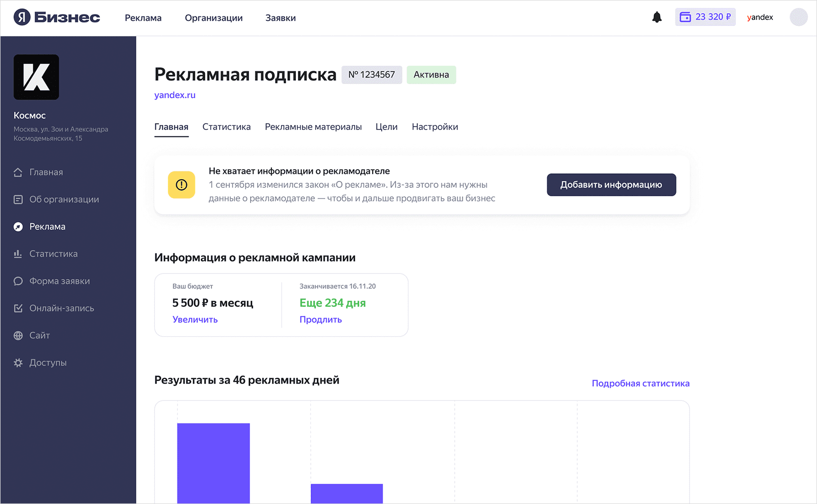Open the Цели tab

[x=386, y=127]
